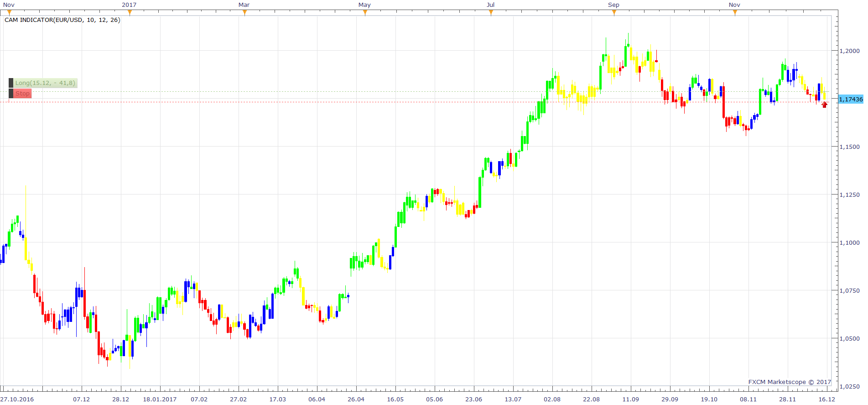The image size is (868, 405).
Task: Click the 06.04 date label
Action: pyautogui.click(x=317, y=399)
